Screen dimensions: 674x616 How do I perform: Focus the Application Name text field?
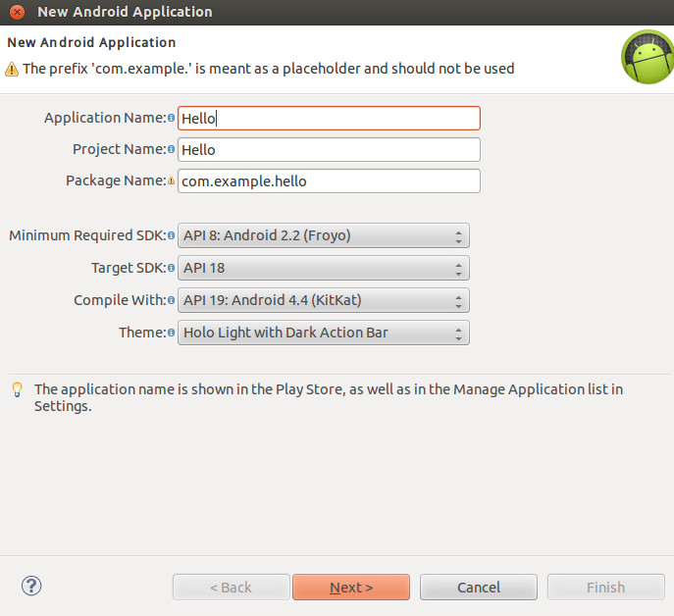pyautogui.click(x=329, y=119)
